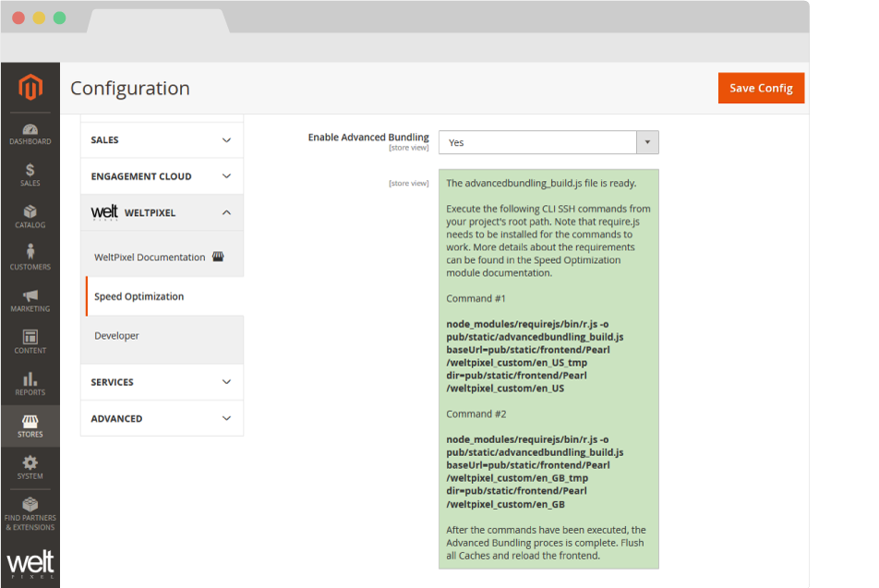This screenshot has width=879, height=588.
Task: Select the Developer configuration tab
Action: tap(117, 336)
